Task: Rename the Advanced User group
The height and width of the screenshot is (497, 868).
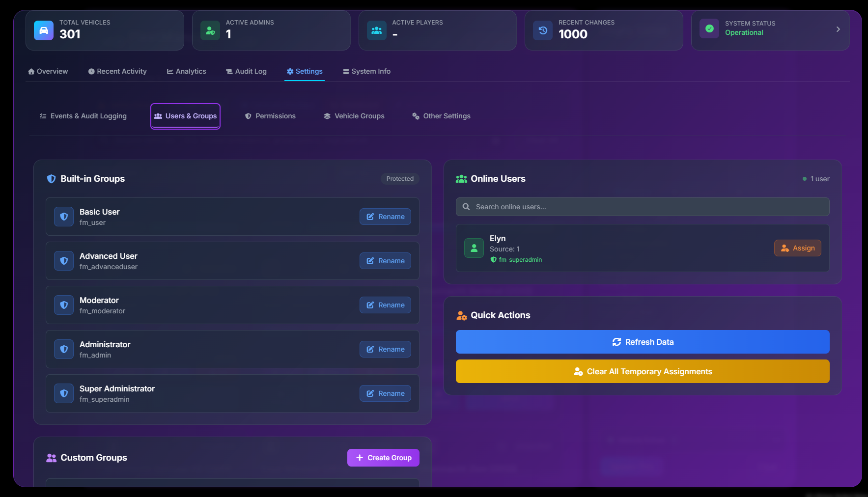Action: coord(385,261)
